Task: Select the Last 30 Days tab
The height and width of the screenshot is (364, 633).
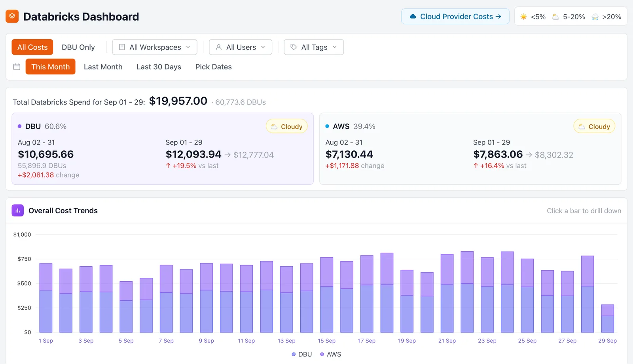Action: click(x=159, y=67)
